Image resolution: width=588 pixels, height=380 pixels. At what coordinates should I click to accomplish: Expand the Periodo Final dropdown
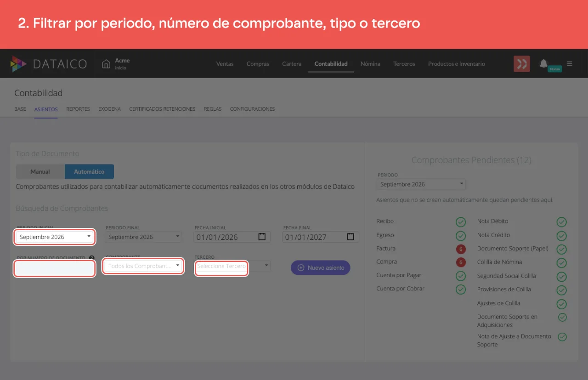(144, 237)
